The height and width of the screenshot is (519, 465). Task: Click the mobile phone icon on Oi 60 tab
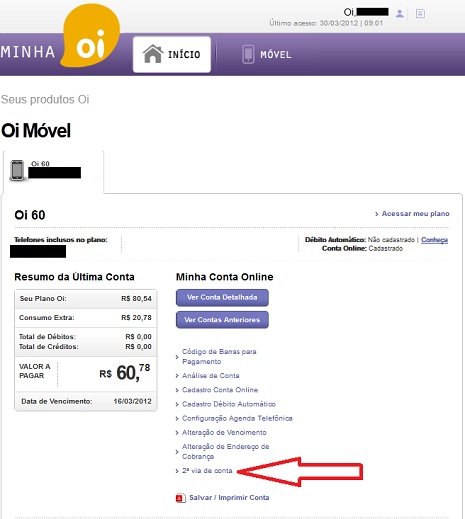tap(17, 170)
